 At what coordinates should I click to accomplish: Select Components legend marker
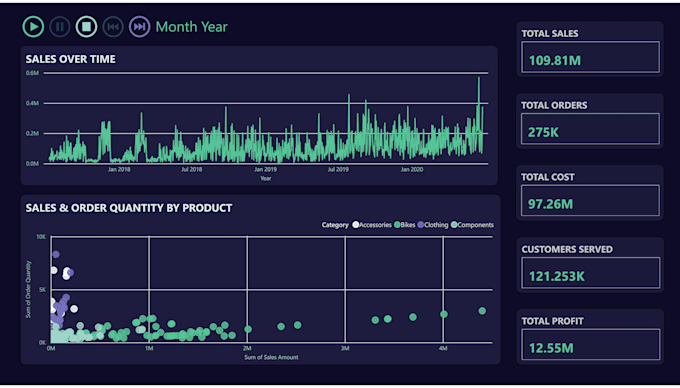coord(454,225)
